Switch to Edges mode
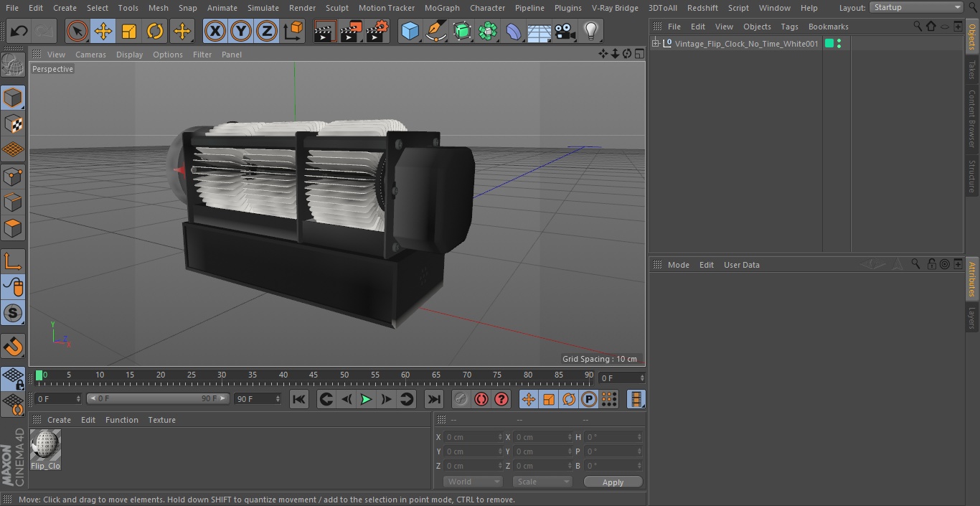The height and width of the screenshot is (506, 980). tap(13, 202)
